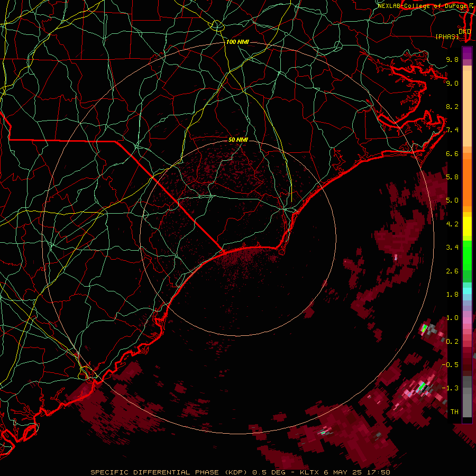Image resolution: width=476 pixels, height=476 pixels.
Task: Click the 9.8 color bar value
Action: click(452, 59)
